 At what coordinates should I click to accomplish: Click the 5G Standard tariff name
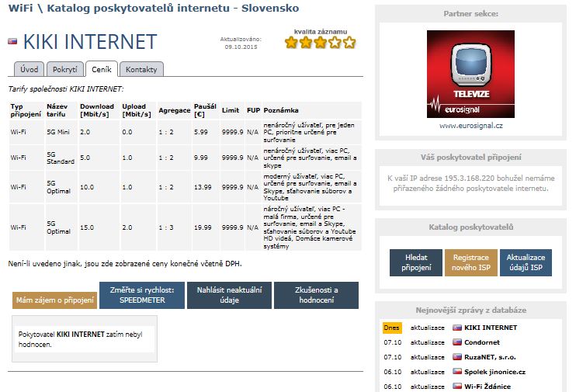(61, 158)
